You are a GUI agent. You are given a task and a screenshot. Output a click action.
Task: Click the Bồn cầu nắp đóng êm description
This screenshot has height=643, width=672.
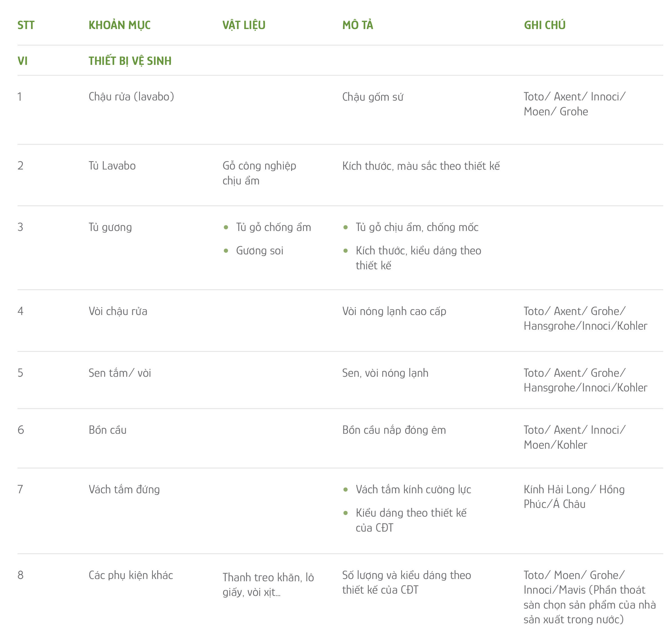394,430
